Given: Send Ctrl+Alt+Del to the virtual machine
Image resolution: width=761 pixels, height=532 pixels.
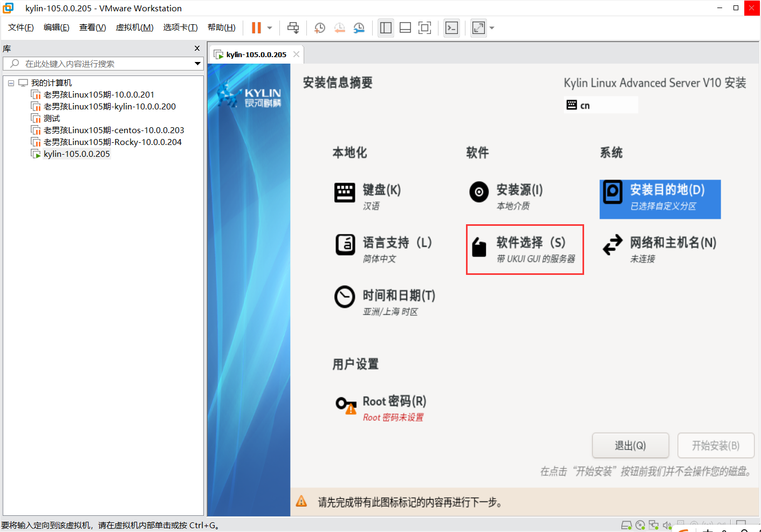Looking at the screenshot, I should (293, 28).
